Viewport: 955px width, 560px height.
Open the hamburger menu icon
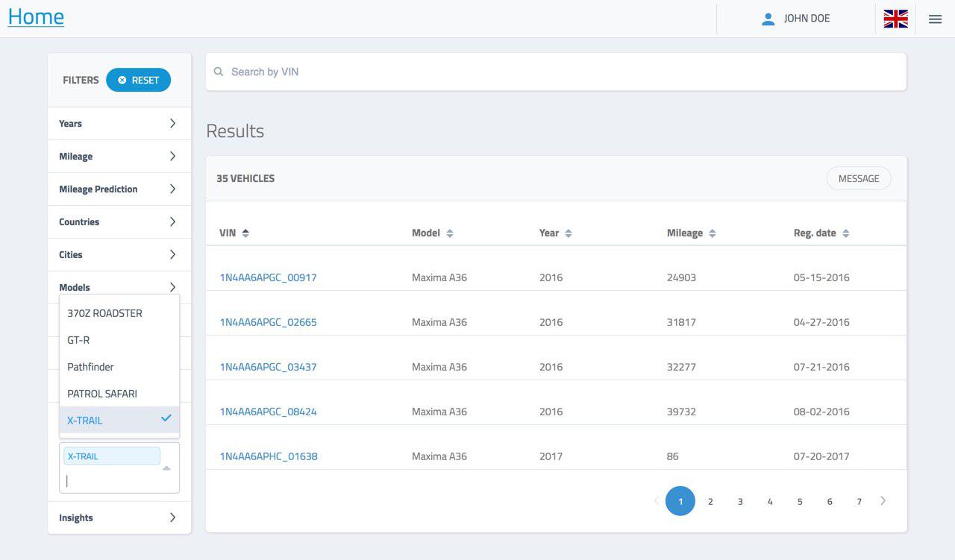click(935, 19)
